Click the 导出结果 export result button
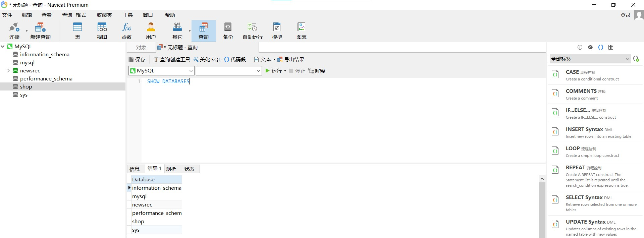This screenshot has height=238, width=644. tap(291, 59)
